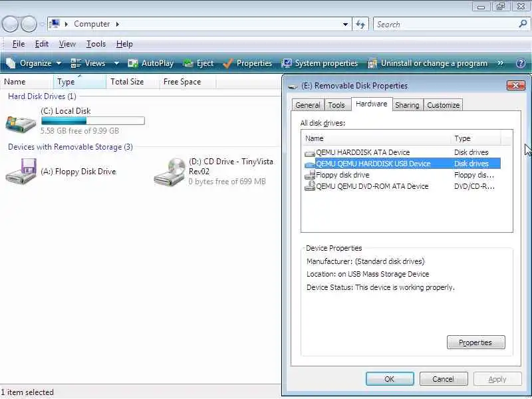This screenshot has width=532, height=399.
Task: Click the Refresh button next to address bar
Action: (x=360, y=25)
